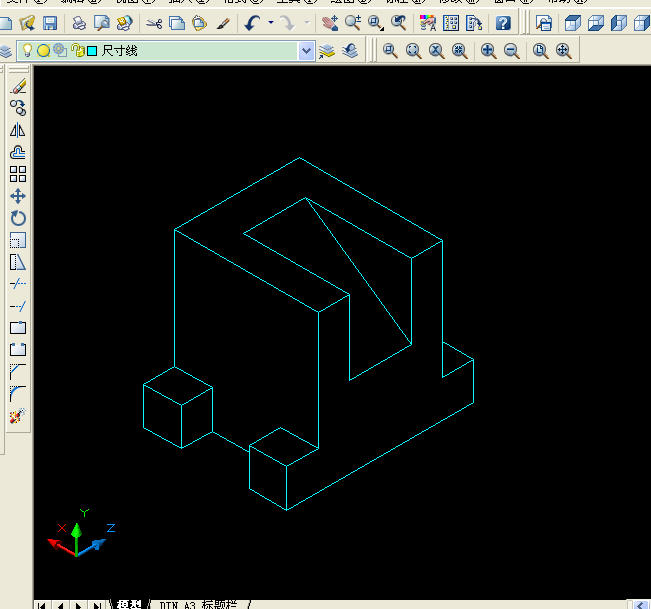Switch to Bottom view cube icon
651x609 pixels.
[596, 23]
